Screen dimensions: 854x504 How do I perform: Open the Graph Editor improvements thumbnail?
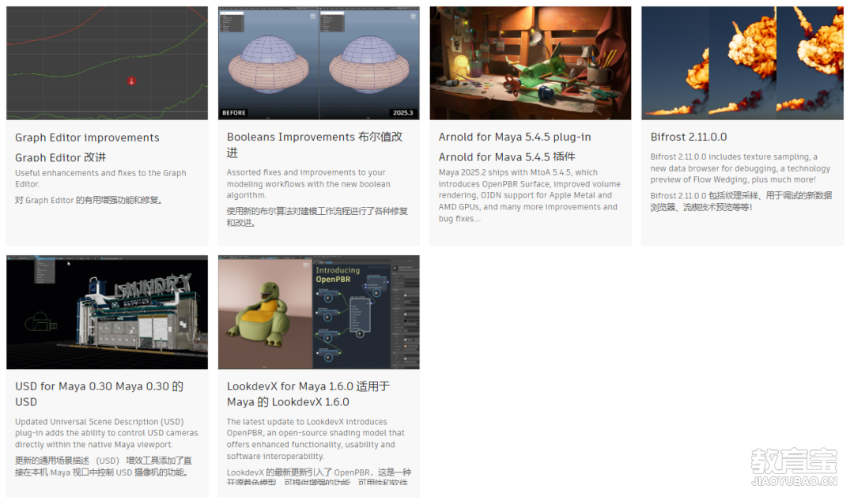pos(107,63)
